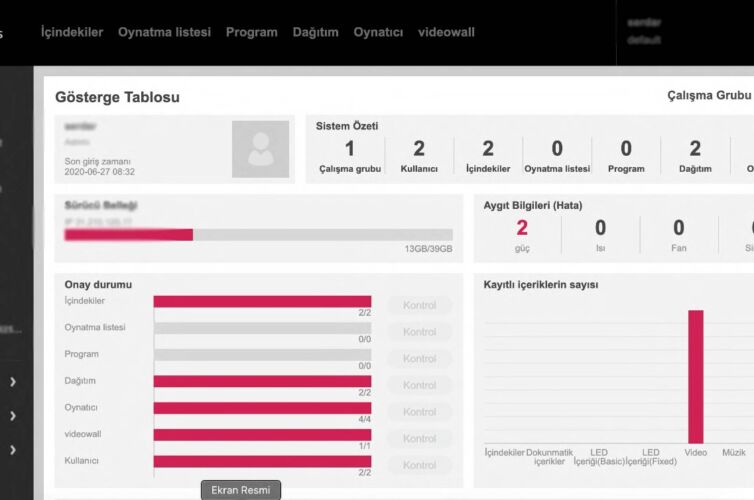Click the Çalışma Grubu heading
The height and width of the screenshot is (500, 754).
click(709, 95)
